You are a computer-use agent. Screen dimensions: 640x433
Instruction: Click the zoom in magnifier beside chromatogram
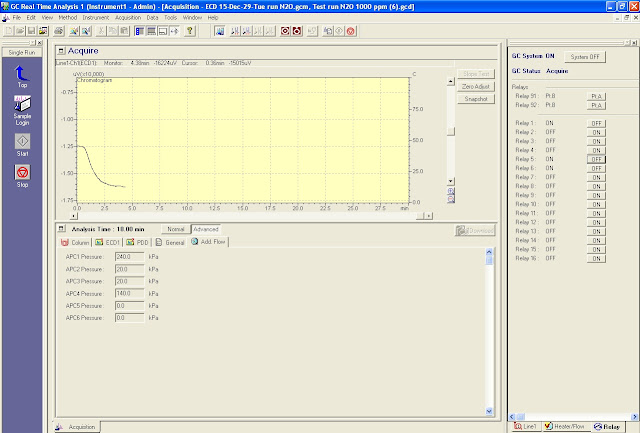tap(451, 191)
